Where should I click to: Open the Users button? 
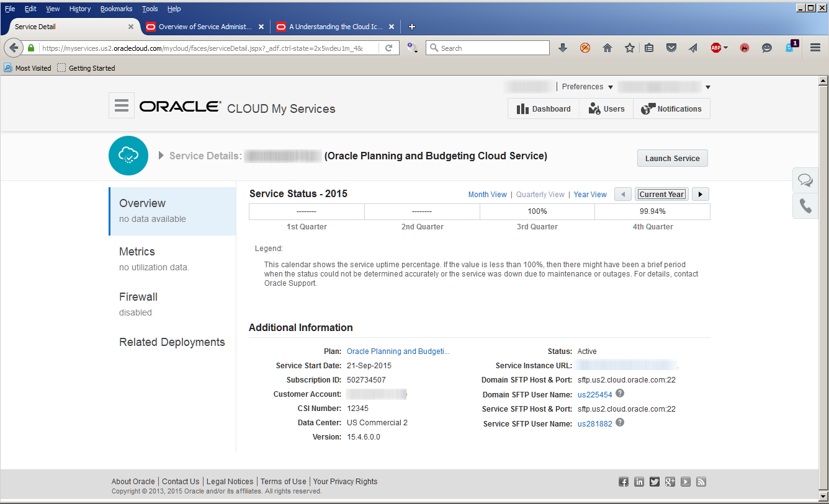606,108
